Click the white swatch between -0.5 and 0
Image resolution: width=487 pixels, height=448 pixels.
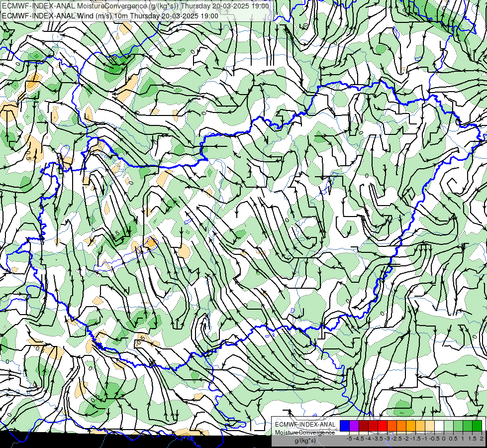tap(439, 426)
